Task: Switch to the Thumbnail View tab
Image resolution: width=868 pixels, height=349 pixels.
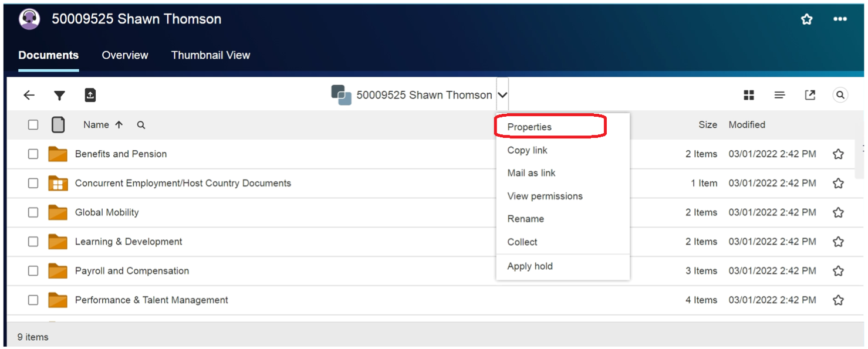Action: (x=210, y=55)
